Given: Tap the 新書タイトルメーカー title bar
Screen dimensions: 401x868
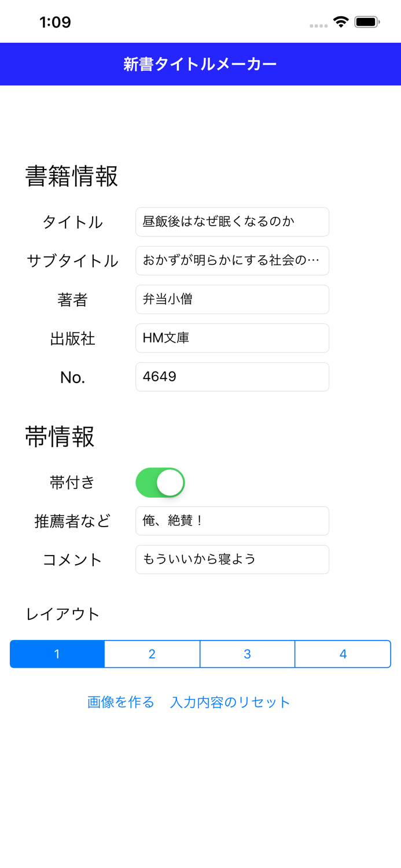Looking at the screenshot, I should [x=200, y=64].
